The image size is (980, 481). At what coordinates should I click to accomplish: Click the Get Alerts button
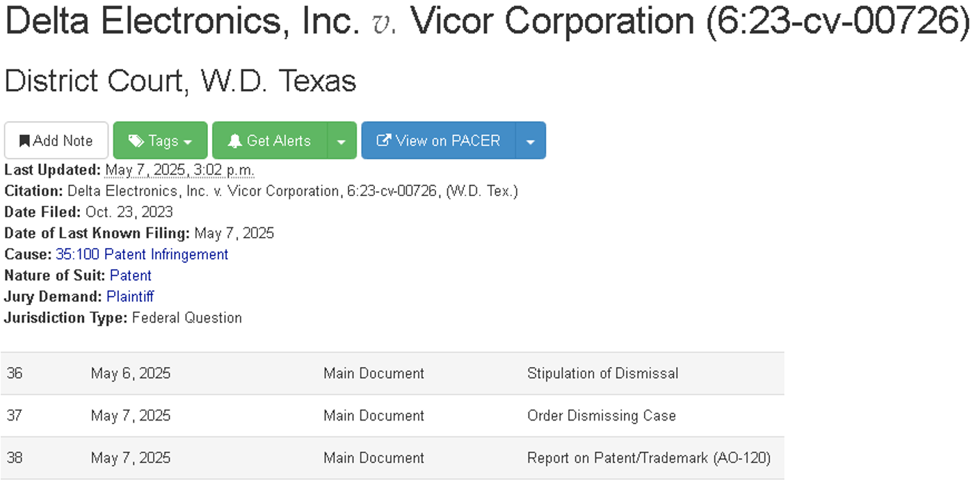(270, 140)
